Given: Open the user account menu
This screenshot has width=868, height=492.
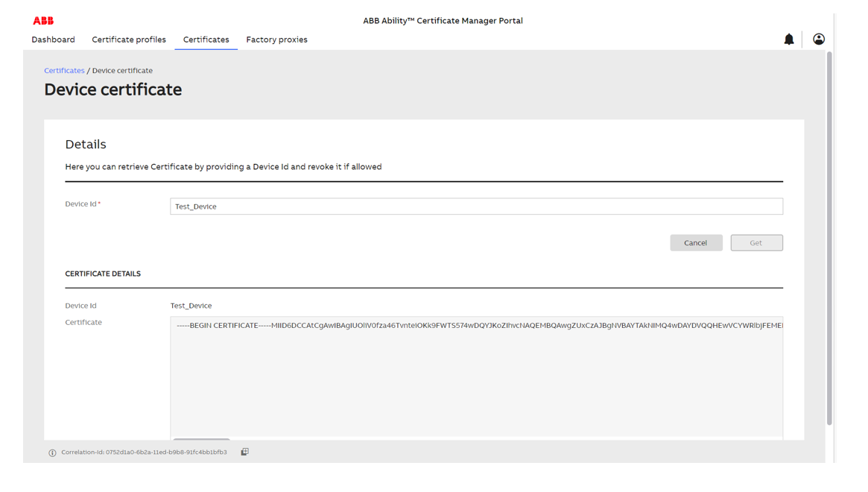Looking at the screenshot, I should (x=819, y=39).
